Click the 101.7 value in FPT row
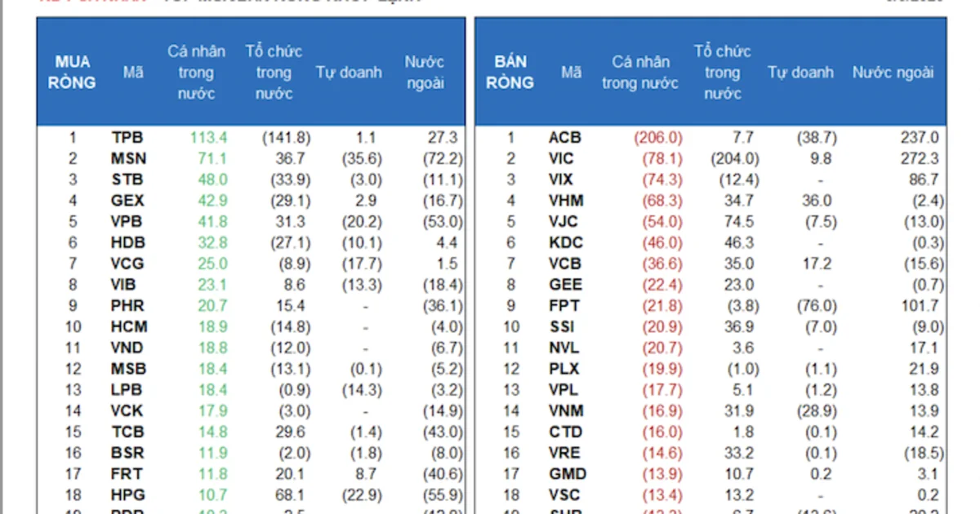Viewport: 980px width, 514px height. point(921,306)
